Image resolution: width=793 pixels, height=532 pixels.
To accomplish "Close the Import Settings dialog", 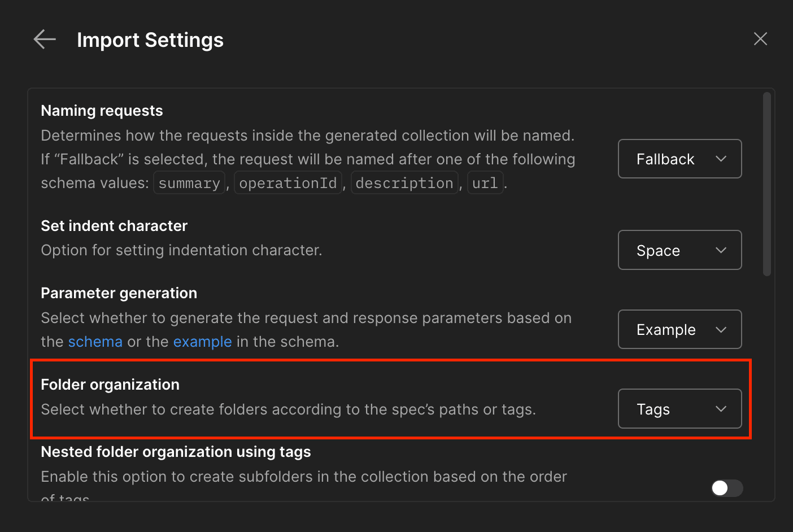I will coord(760,38).
